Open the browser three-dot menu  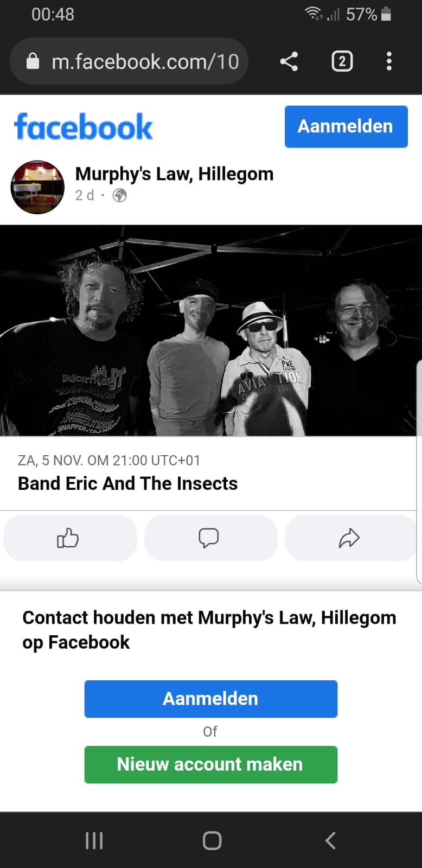tap(389, 61)
